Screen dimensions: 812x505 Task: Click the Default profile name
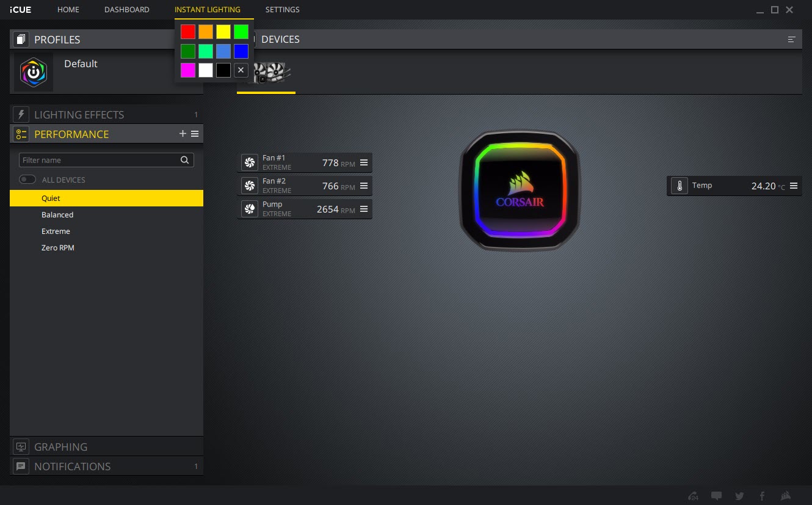pos(81,64)
